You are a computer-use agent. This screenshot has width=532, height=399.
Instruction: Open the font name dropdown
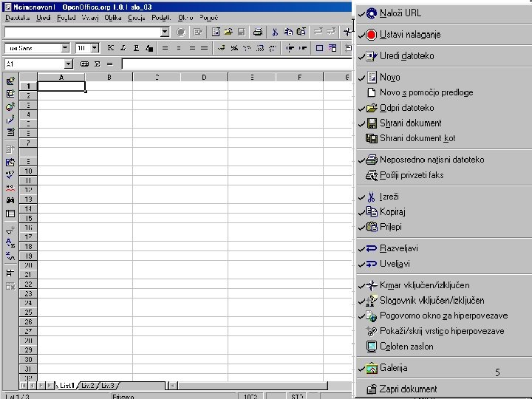tap(65, 48)
